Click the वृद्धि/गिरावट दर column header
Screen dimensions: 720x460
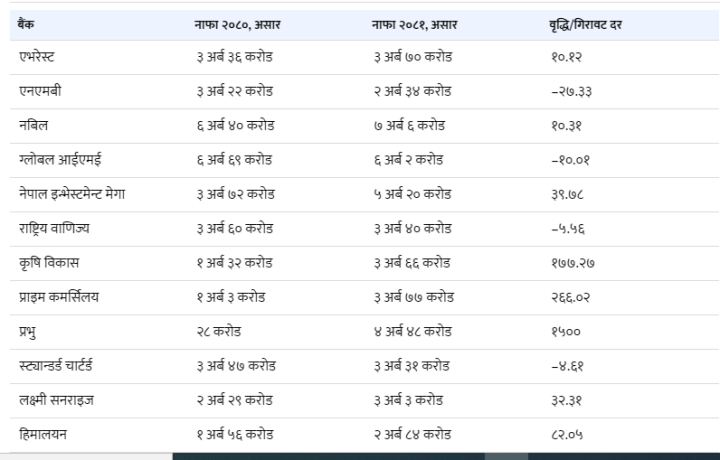click(593, 21)
